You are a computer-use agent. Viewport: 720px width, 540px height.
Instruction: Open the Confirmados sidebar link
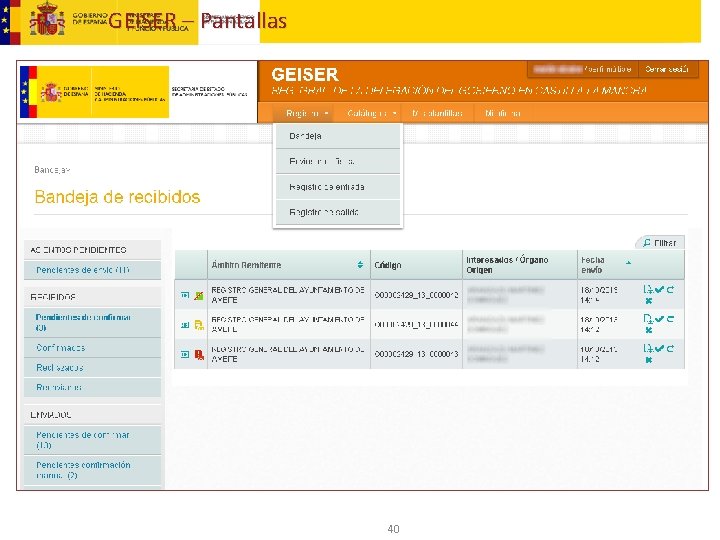92,348
